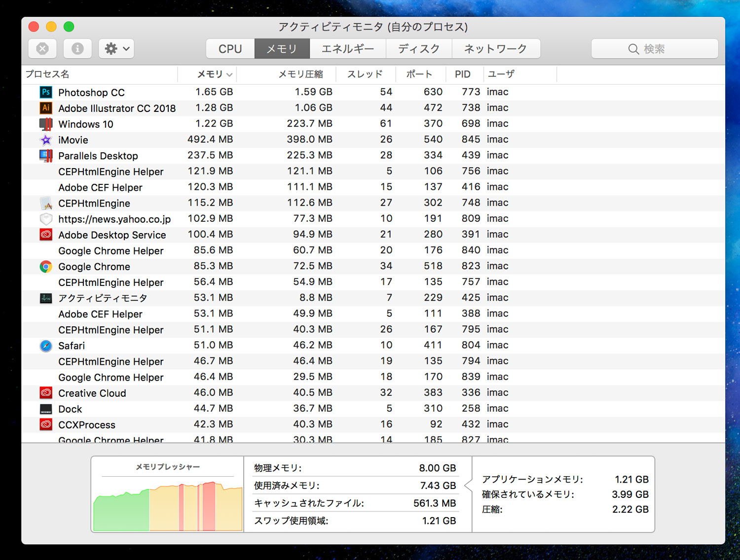Click the CCXProcess icon
Screen dimensions: 740x560
click(x=46, y=424)
